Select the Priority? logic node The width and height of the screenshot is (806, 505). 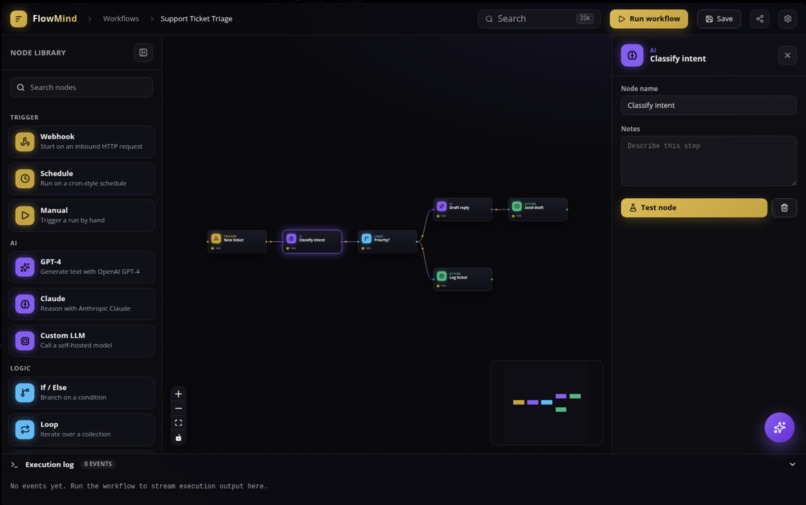pyautogui.click(x=387, y=241)
